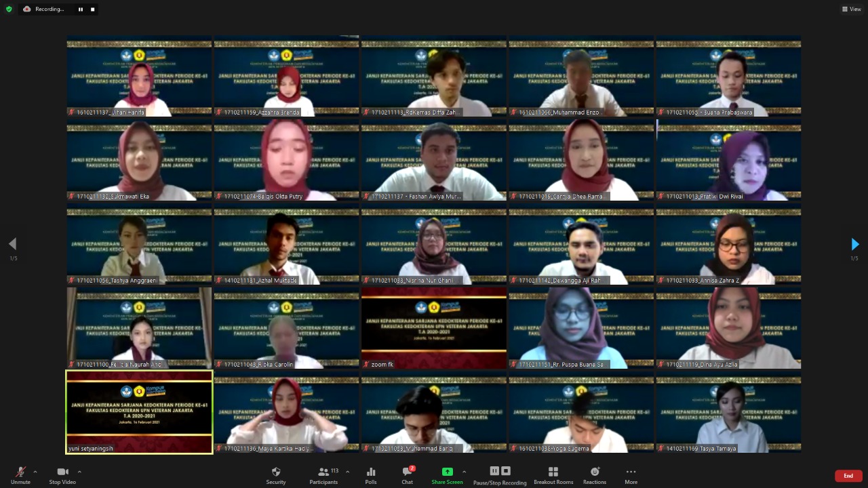Viewport: 868px width, 488px height.
Task: Expand share options arrow beside Share Screen
Action: 464,472
